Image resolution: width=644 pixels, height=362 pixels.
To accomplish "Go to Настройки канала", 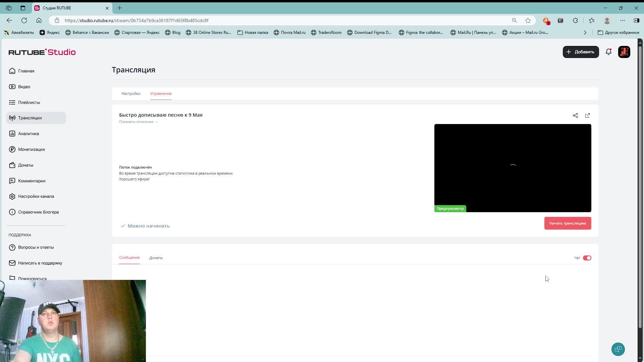I will (x=36, y=196).
